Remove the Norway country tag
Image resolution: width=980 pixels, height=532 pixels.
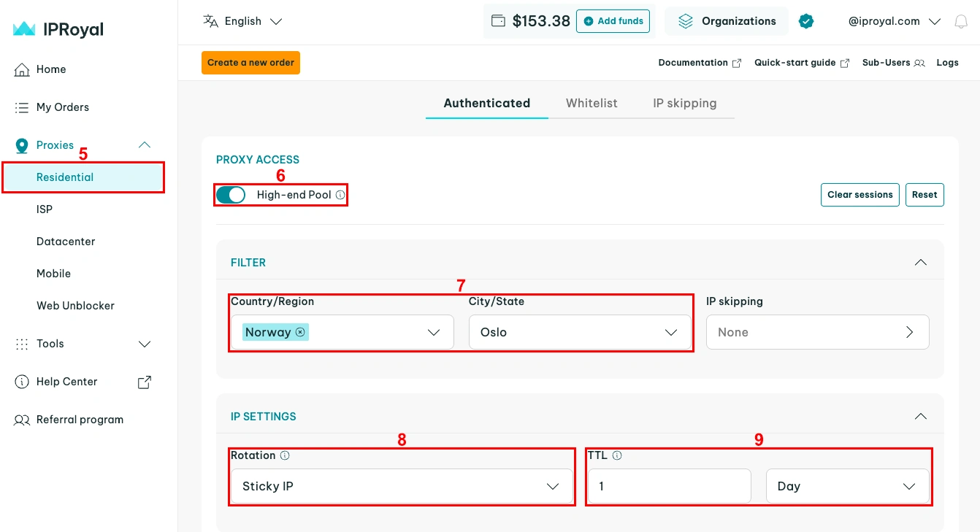[x=300, y=332]
